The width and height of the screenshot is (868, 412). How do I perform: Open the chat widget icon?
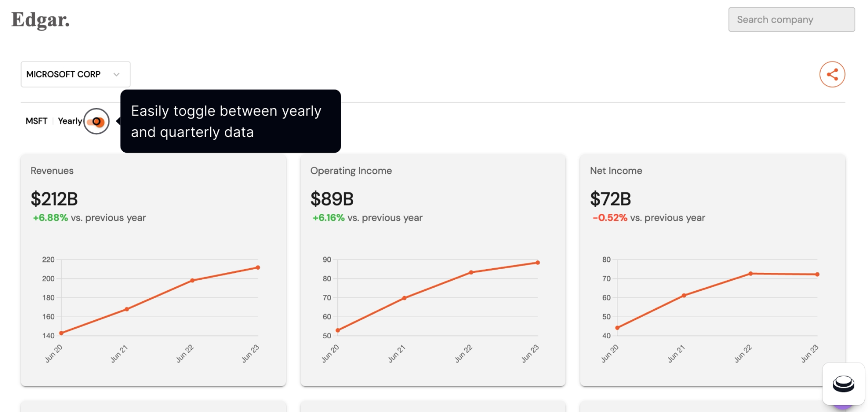click(x=844, y=384)
